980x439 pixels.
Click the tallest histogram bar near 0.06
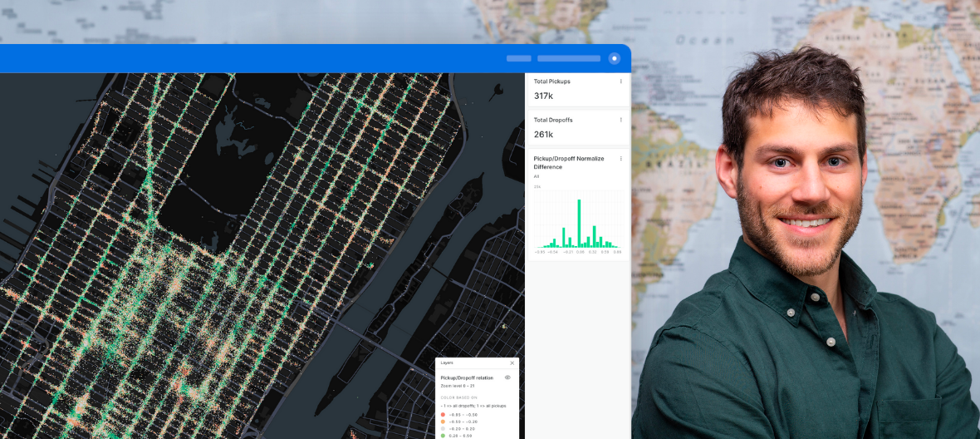[579, 224]
